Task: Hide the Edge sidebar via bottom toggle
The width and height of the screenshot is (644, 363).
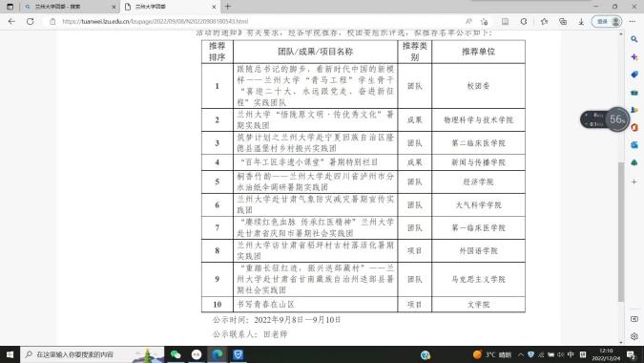Action: click(634, 319)
